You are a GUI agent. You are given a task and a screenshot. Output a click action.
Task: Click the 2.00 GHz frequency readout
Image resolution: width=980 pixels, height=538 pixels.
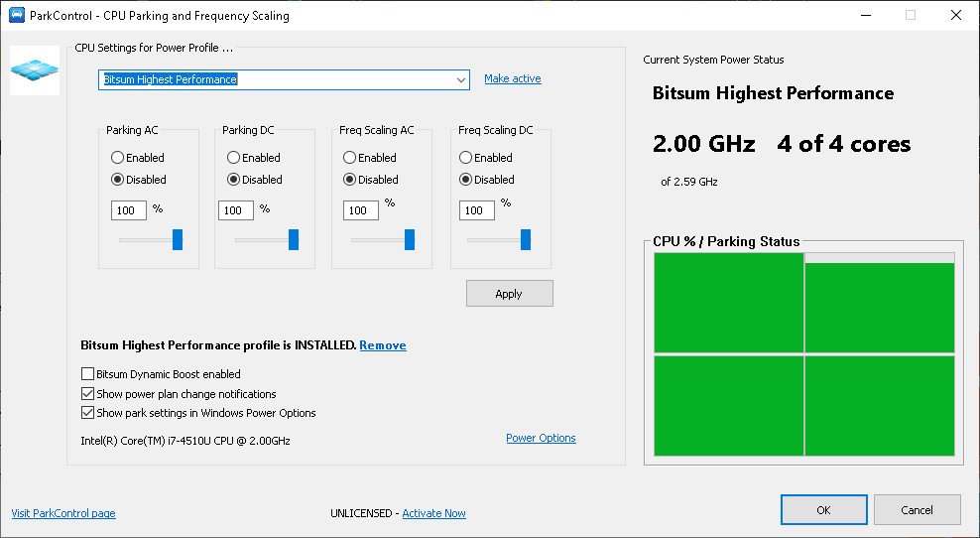click(x=703, y=144)
